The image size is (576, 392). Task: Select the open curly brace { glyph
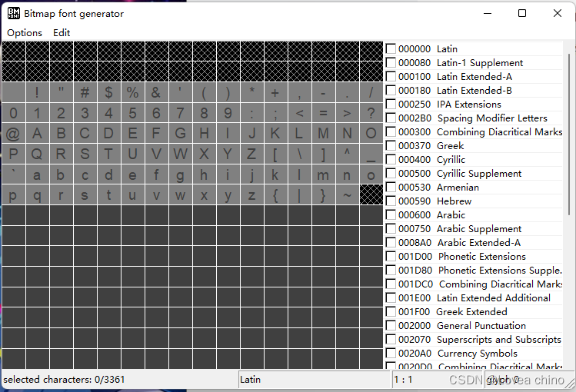276,195
